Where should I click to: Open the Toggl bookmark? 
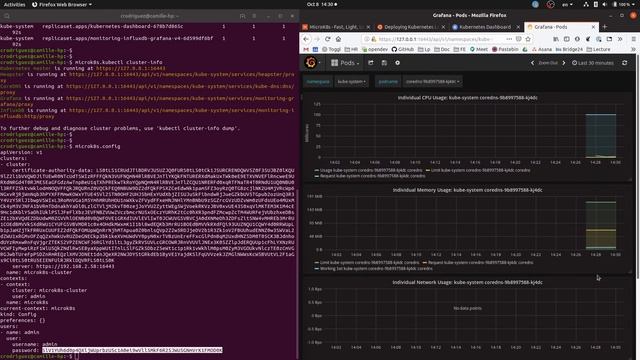331,49
